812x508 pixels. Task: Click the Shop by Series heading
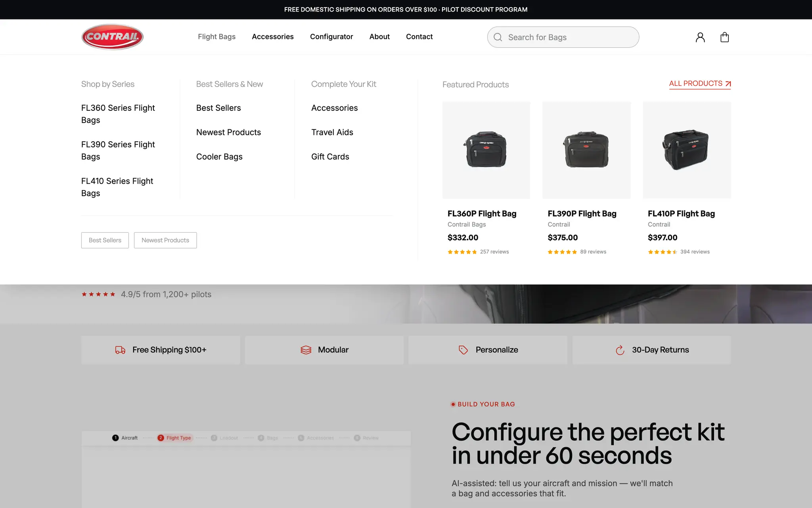tap(108, 84)
